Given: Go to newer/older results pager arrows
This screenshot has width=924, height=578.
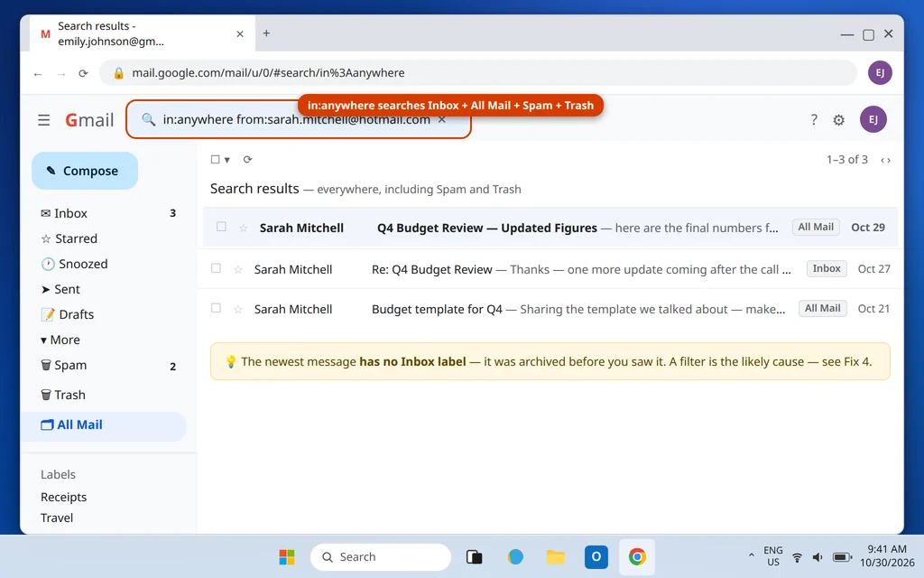Looking at the screenshot, I should pyautogui.click(x=885, y=160).
